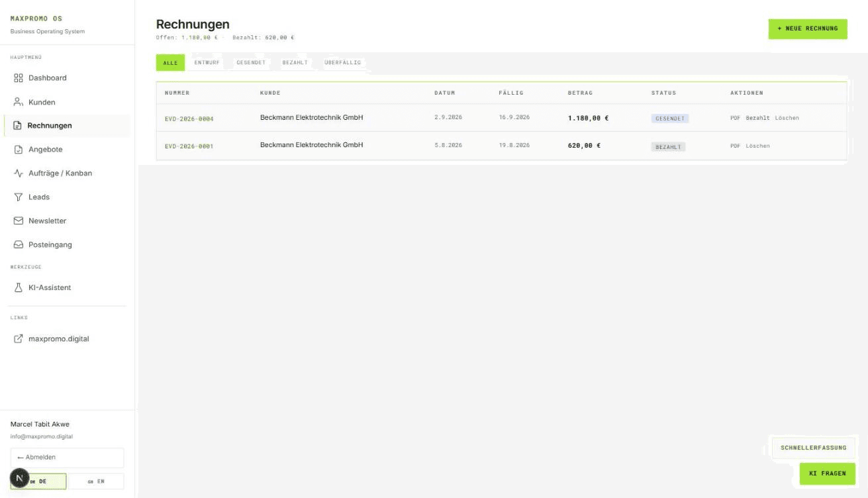Open the SCHNELLERFASSUNG quick entry
Viewport: 868px width, 498px height.
(813, 448)
